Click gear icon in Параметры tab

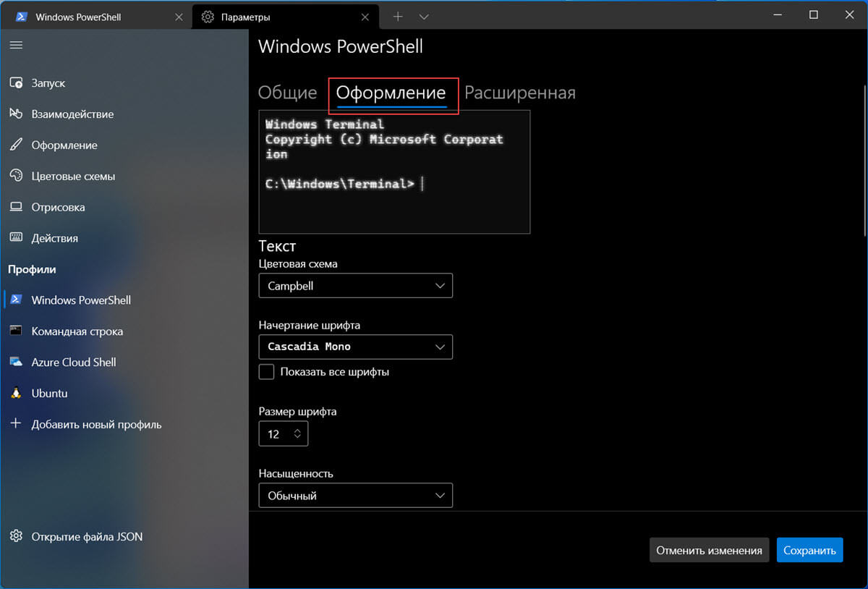(x=208, y=17)
